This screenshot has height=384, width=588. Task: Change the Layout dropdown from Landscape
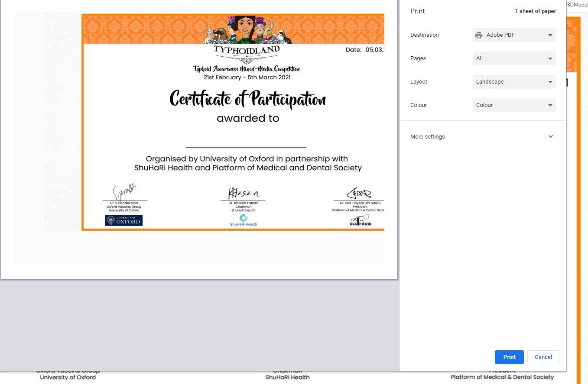[514, 82]
